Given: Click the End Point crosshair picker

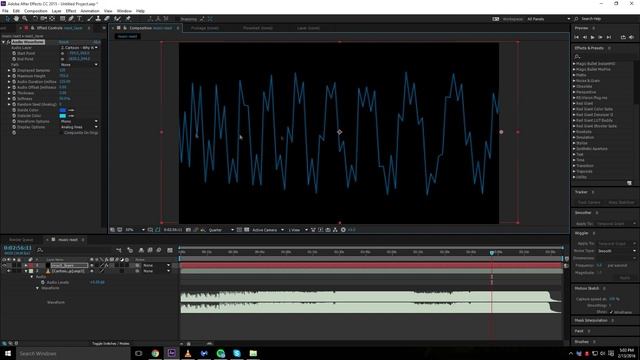Looking at the screenshot, I should point(62,59).
